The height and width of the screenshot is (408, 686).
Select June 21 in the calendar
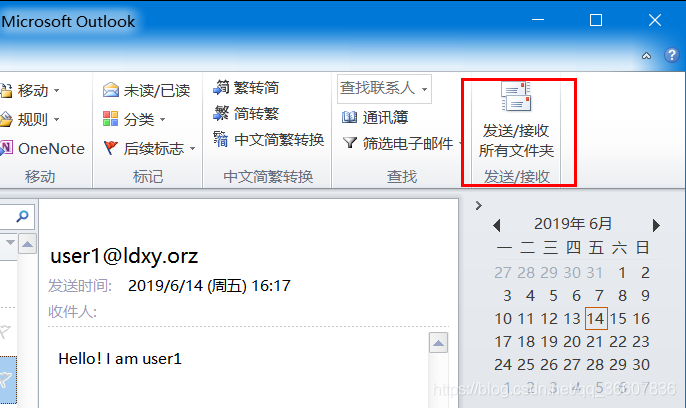coord(595,342)
